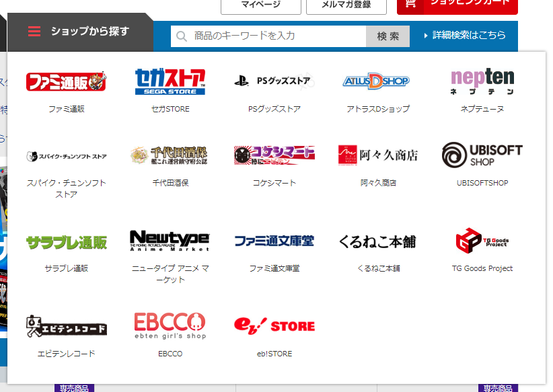The image size is (553, 392).
Task: Click the TG Goods Project text label
Action: [482, 268]
